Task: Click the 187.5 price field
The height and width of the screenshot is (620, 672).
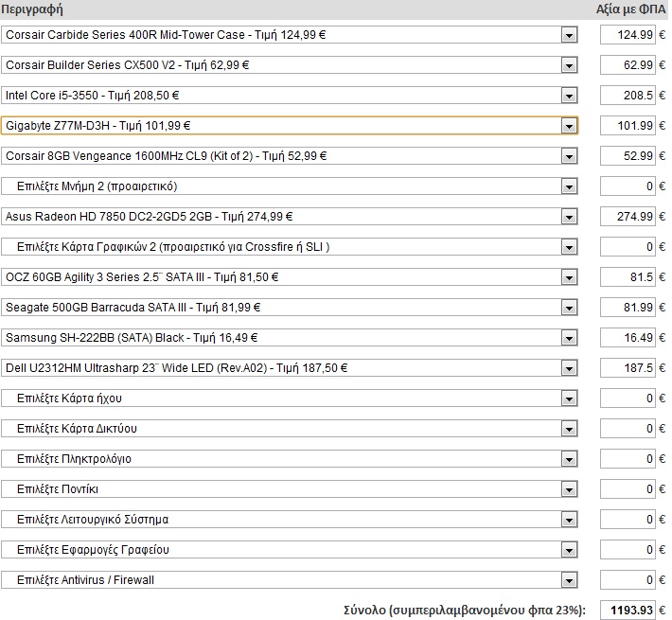Action: tap(628, 368)
